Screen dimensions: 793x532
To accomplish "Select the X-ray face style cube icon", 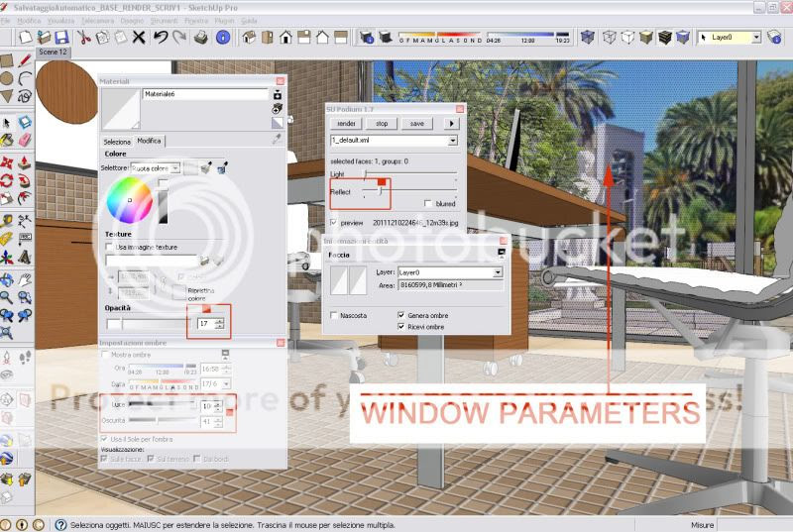I will coord(587,37).
